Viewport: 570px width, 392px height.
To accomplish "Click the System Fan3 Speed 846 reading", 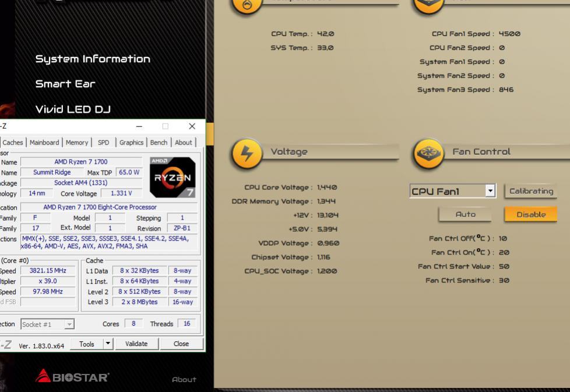I will click(x=506, y=90).
